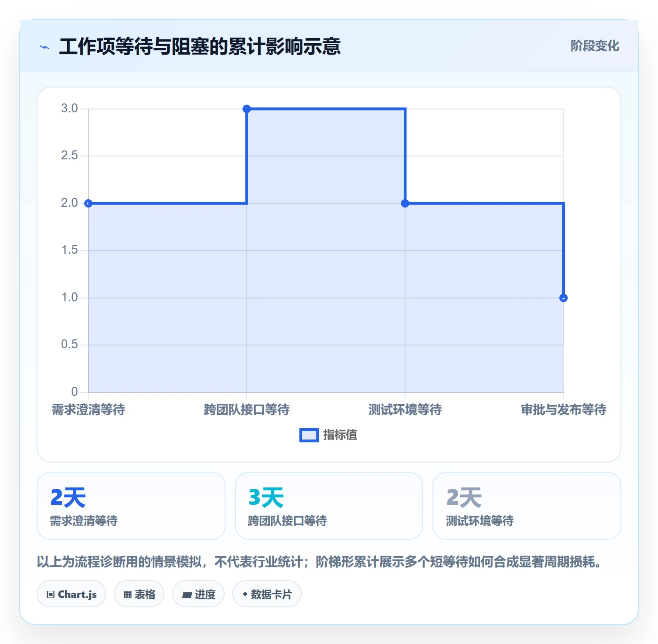Viewport: 658px width, 644px height.
Task: Select the 表格 tag chip
Action: tap(139, 594)
